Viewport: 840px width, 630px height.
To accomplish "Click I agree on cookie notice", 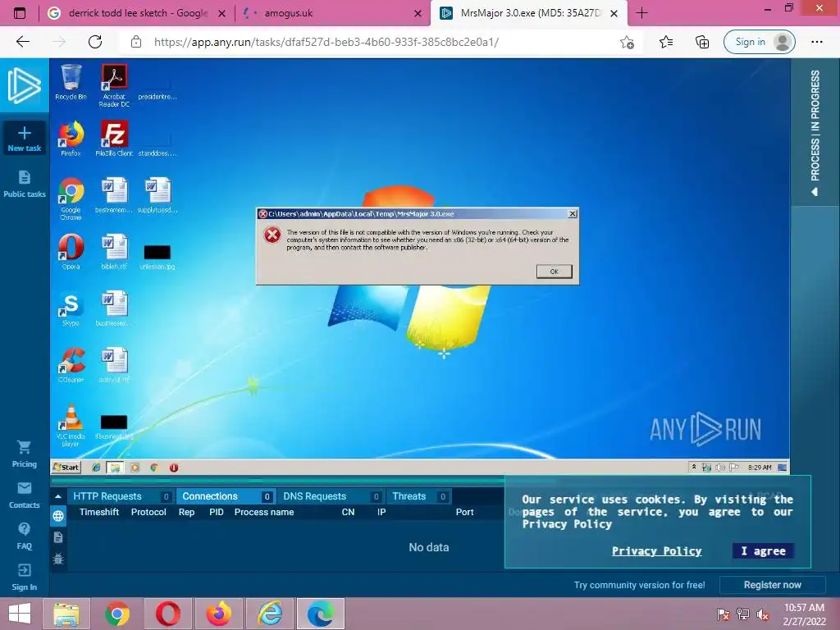I will pos(764,550).
